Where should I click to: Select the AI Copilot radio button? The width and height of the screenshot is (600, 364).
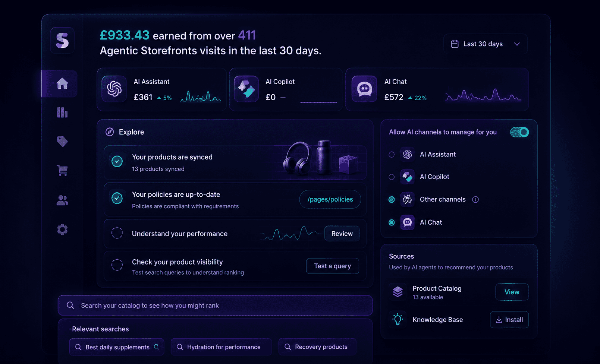[392, 177]
